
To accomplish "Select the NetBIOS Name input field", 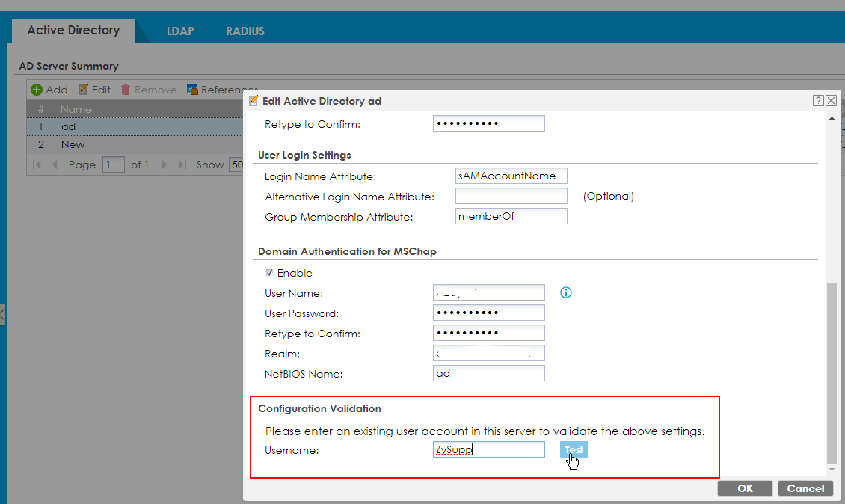I will click(488, 373).
